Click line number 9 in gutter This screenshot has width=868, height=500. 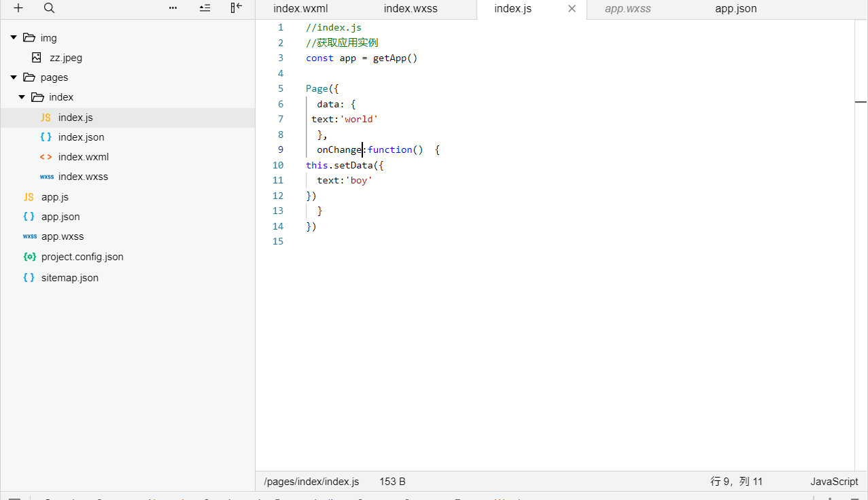pyautogui.click(x=281, y=149)
